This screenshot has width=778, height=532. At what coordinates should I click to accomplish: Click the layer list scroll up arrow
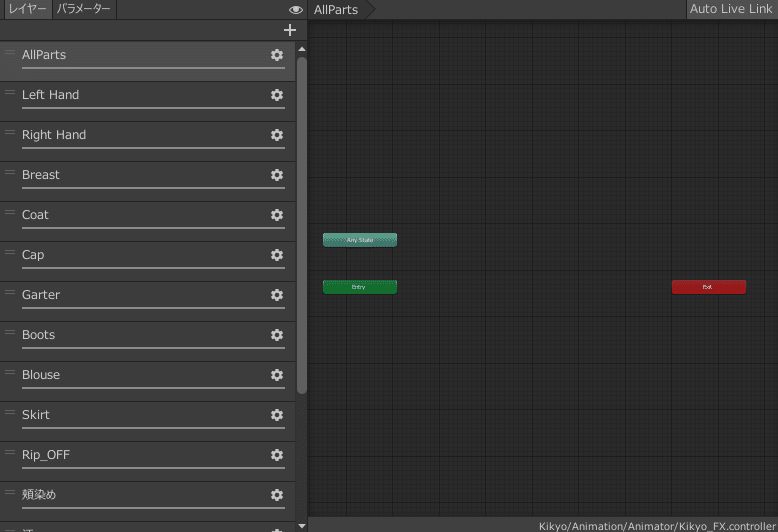[x=302, y=49]
